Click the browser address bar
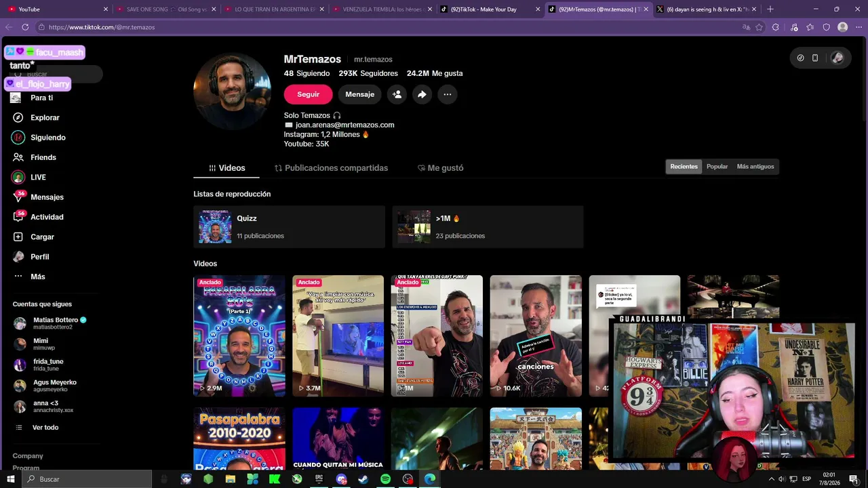 tap(387, 27)
